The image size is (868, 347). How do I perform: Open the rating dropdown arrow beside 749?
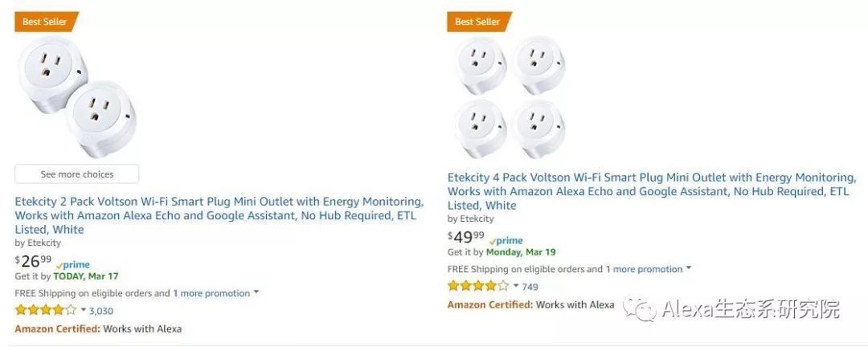tap(516, 285)
